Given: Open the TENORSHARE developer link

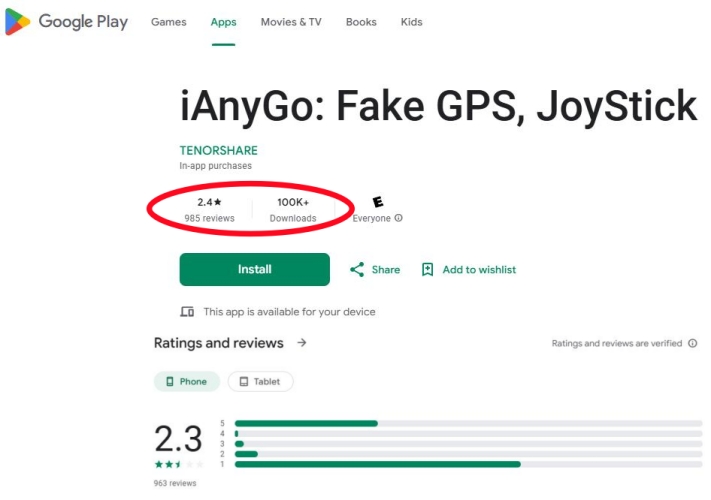Looking at the screenshot, I should pos(218,150).
